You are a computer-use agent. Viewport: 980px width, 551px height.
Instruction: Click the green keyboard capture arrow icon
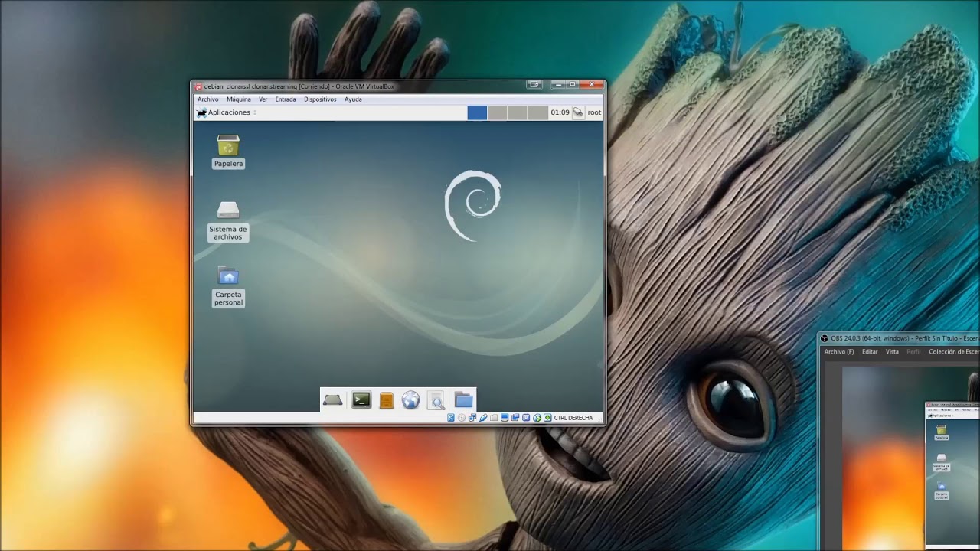[547, 418]
